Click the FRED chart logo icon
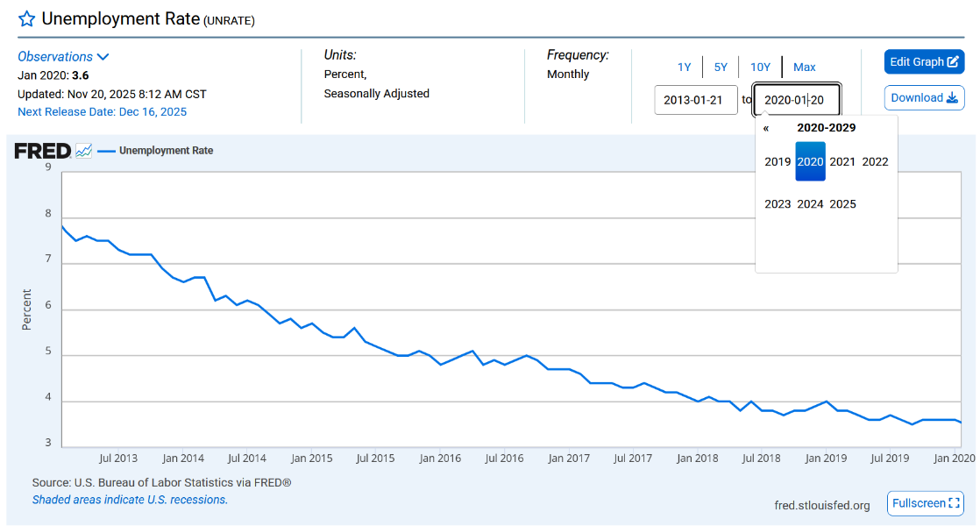The height and width of the screenshot is (526, 980). 84,151
